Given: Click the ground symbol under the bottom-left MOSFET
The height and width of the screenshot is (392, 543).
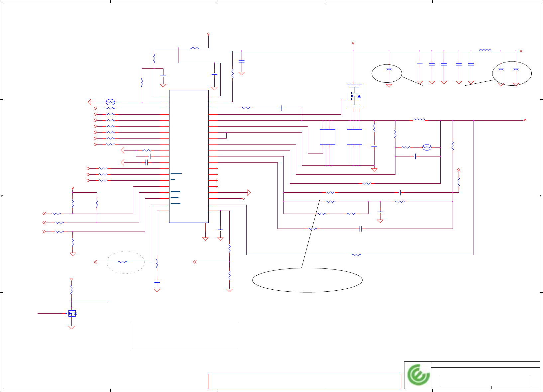Looking at the screenshot, I should coord(71,327).
